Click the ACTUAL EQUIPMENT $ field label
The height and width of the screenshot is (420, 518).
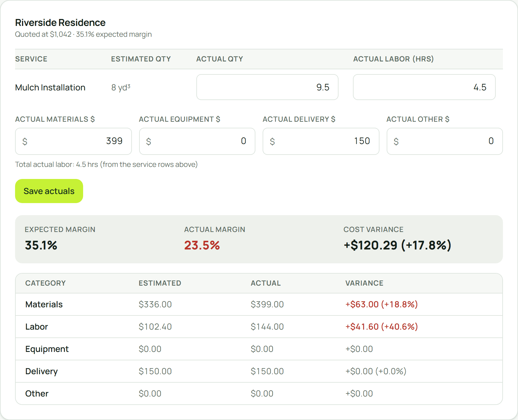(x=179, y=119)
